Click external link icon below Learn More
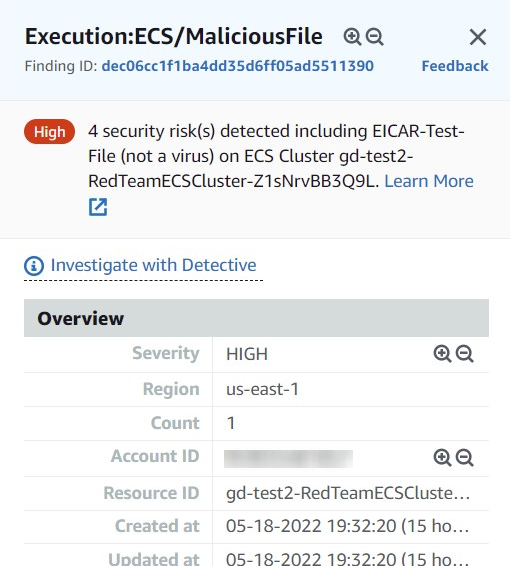The image size is (510, 566). point(98,207)
